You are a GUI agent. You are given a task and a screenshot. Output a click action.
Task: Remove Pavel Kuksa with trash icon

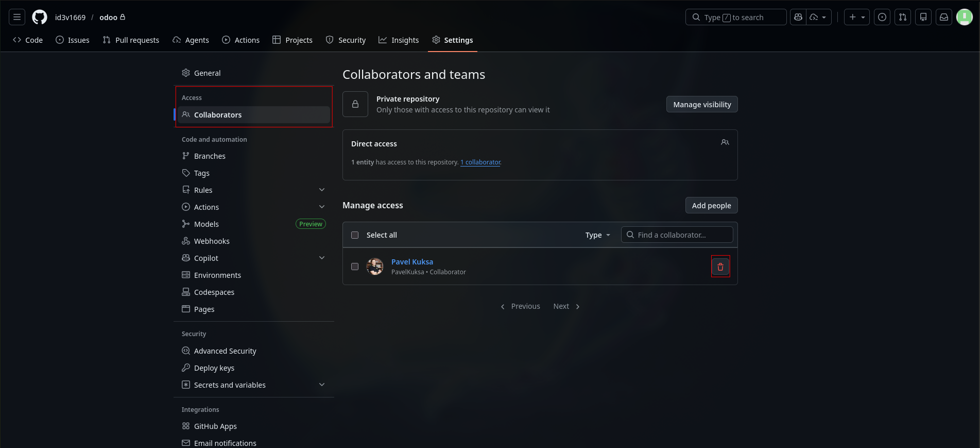(720, 267)
